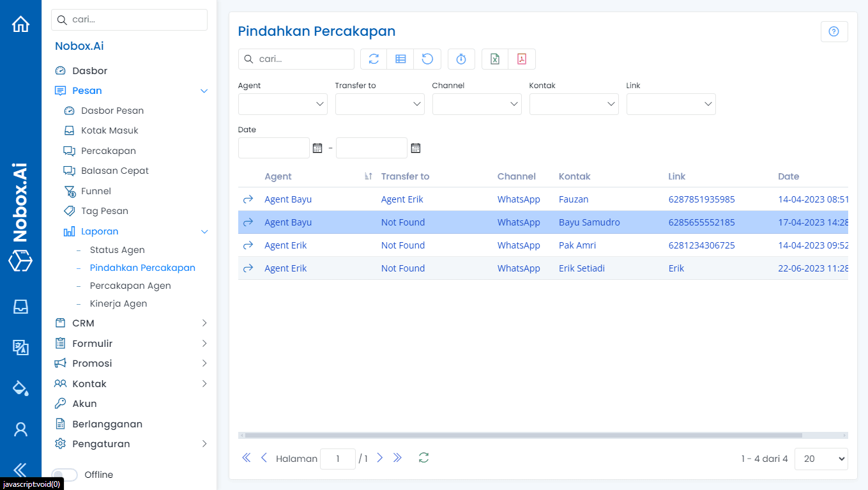Open the stopwatch timer tool
868x490 pixels.
point(461,59)
